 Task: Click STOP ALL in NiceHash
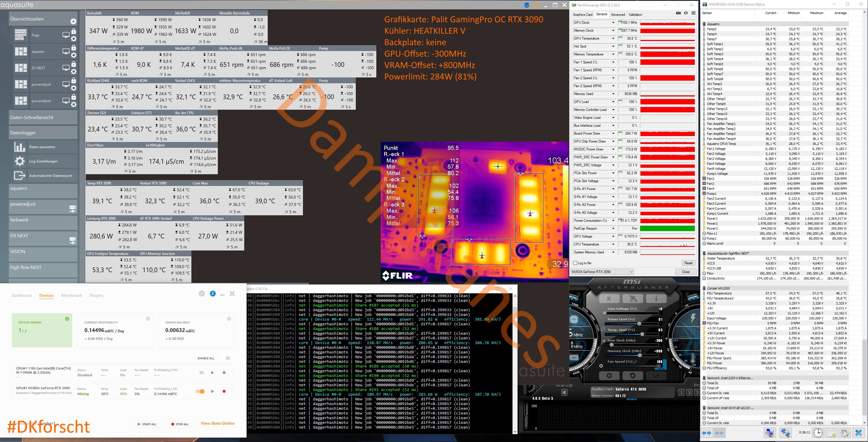click(x=180, y=424)
